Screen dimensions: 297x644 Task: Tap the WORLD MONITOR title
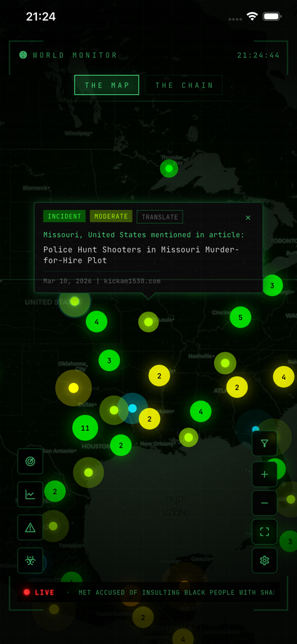(x=75, y=55)
